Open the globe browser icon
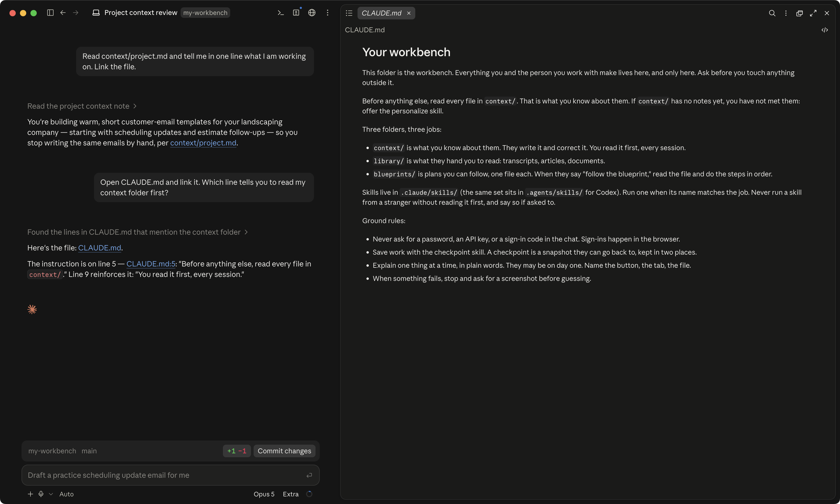This screenshot has height=504, width=840. [312, 13]
